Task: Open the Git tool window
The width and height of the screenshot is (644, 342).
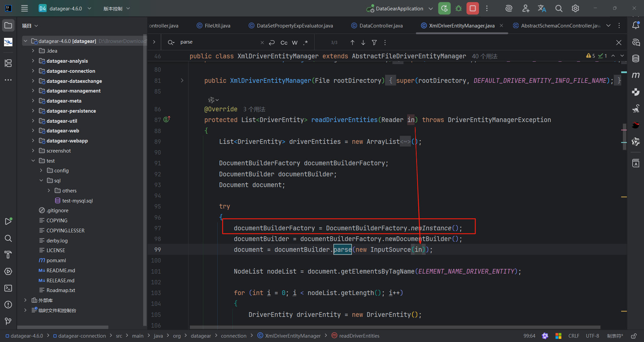Action: click(8, 321)
